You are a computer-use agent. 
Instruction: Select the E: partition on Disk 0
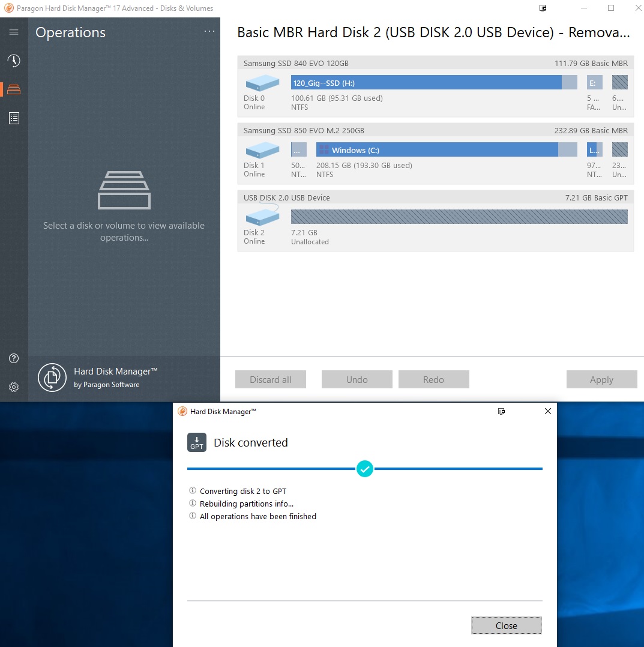pyautogui.click(x=595, y=83)
